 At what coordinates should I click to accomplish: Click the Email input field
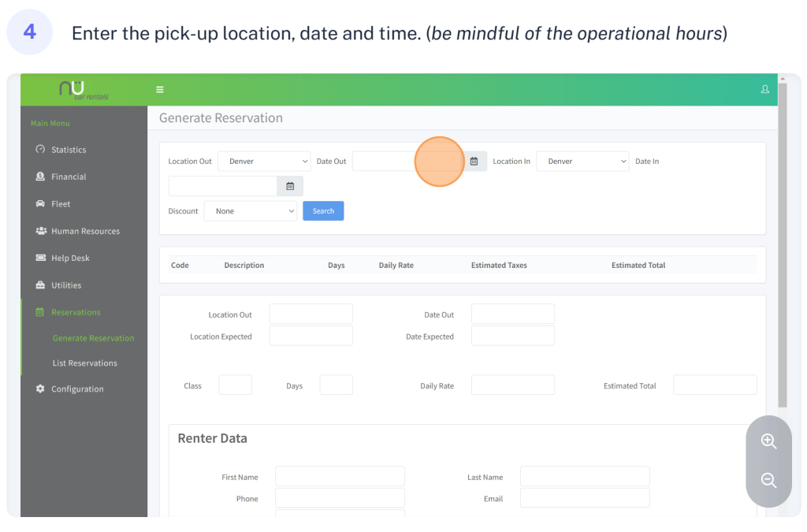pos(585,498)
